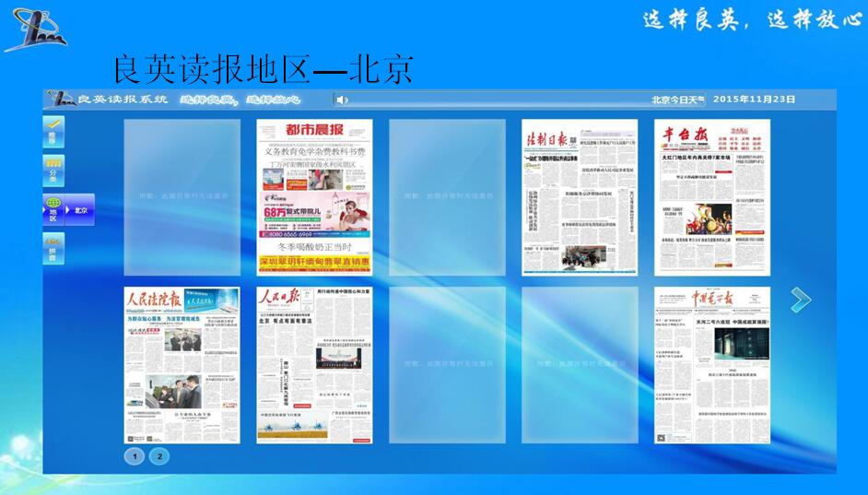Switch to page 1 of newspapers
Image resolution: width=868 pixels, height=495 pixels.
coord(135,455)
